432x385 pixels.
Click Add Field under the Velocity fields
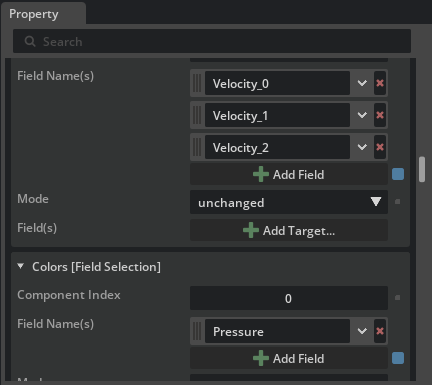289,174
